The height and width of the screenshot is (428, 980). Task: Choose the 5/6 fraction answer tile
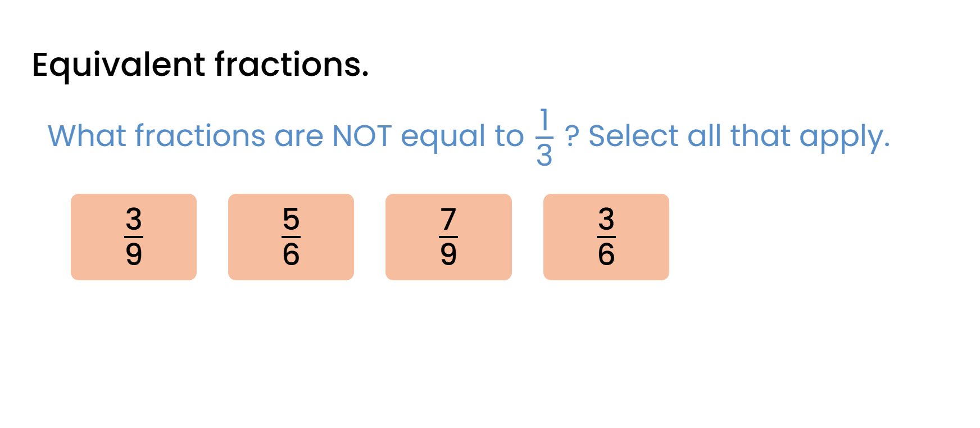coord(291,236)
